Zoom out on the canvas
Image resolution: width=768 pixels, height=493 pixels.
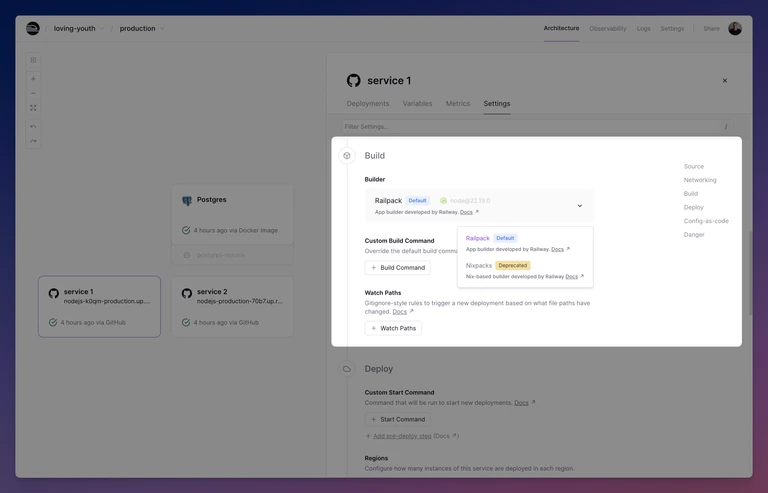33,94
